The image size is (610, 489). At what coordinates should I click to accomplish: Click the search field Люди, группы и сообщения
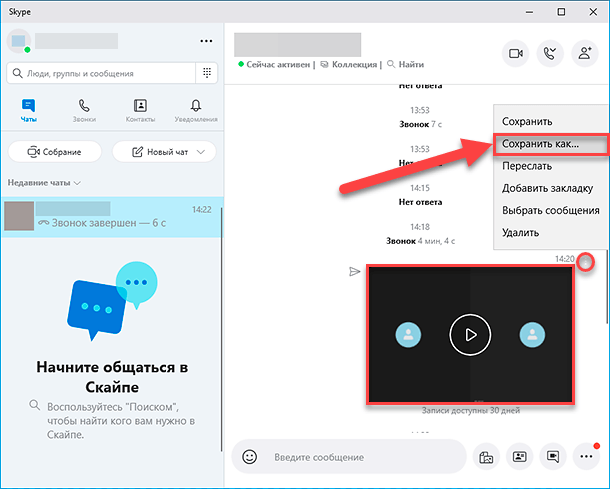click(x=101, y=73)
